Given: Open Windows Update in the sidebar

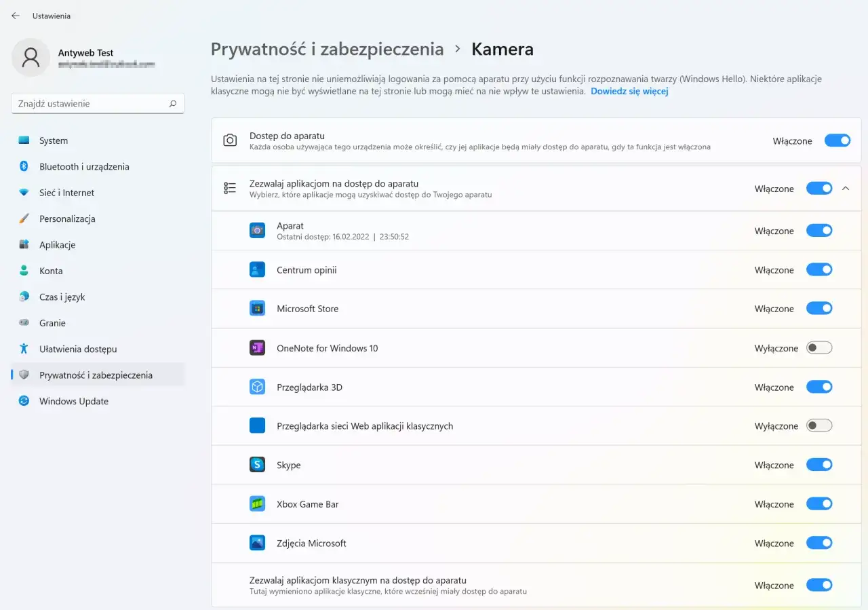Looking at the screenshot, I should [98, 401].
